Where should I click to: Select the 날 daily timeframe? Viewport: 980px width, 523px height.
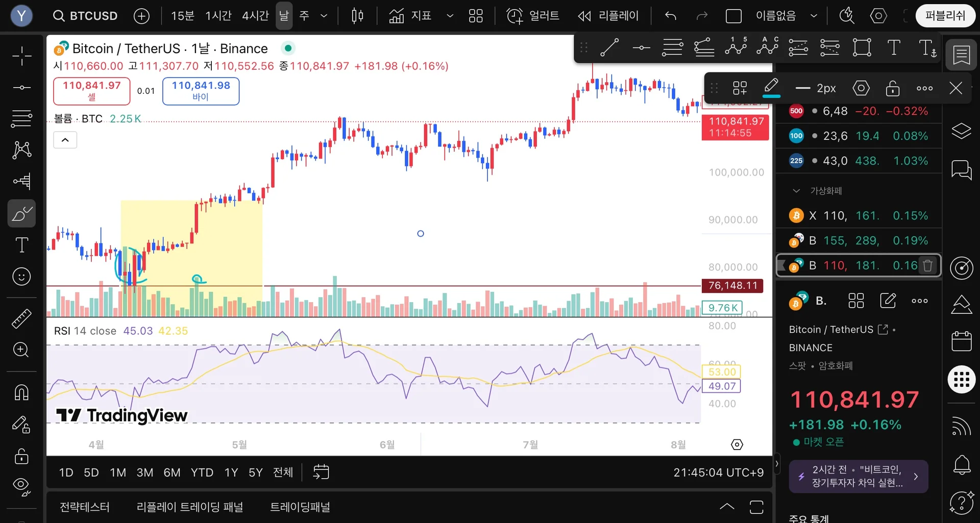tap(284, 16)
